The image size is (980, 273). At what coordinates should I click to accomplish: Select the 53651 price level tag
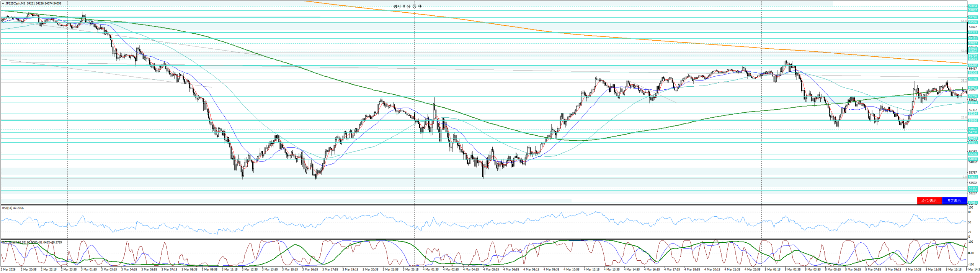coord(973,177)
